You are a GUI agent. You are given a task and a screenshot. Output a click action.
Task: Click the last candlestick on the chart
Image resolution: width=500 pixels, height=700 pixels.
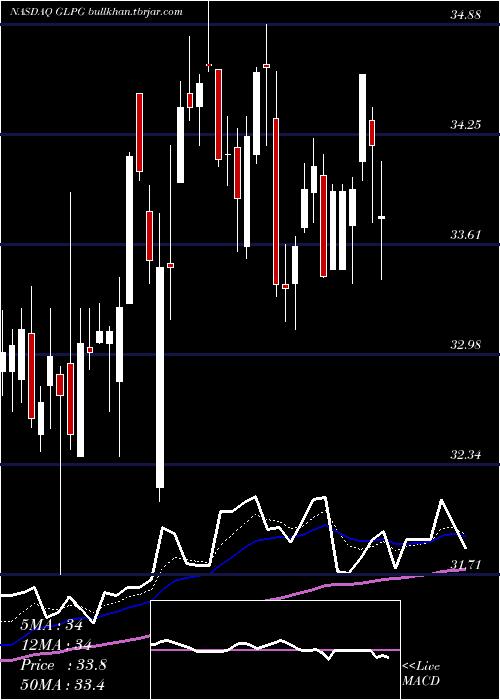point(382,217)
